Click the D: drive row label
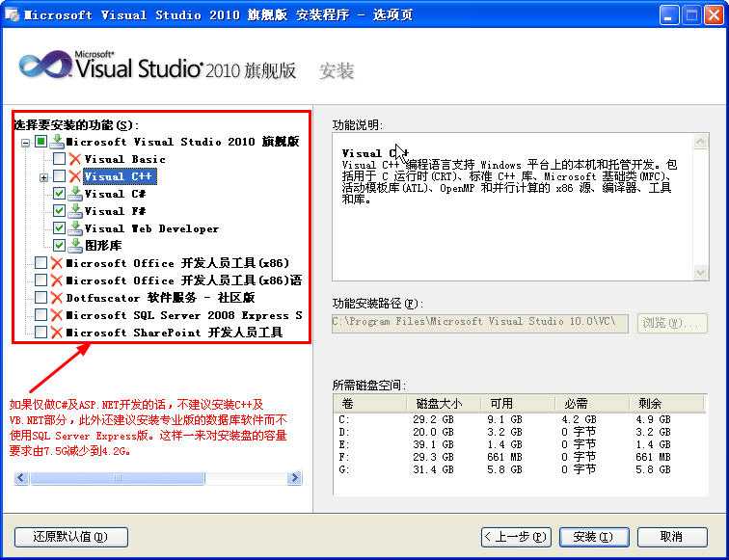729x560 pixels. point(344,432)
